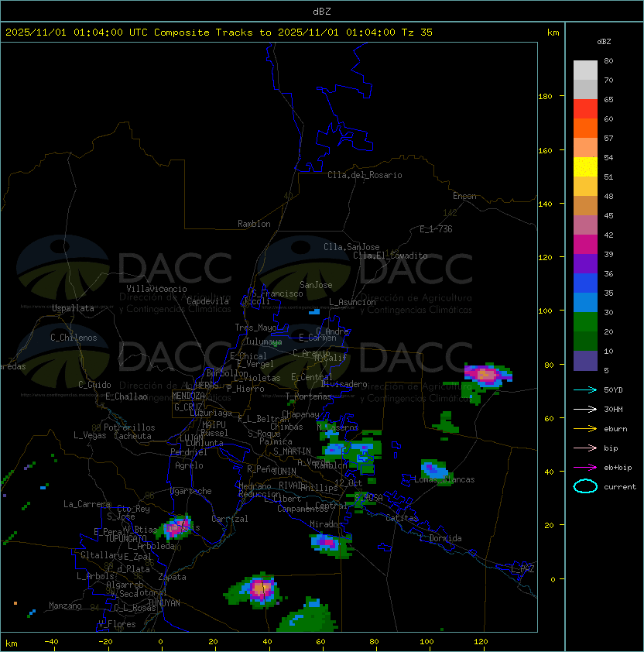Click the Villavicencio label on map
This screenshot has width=644, height=652.
pos(156,289)
